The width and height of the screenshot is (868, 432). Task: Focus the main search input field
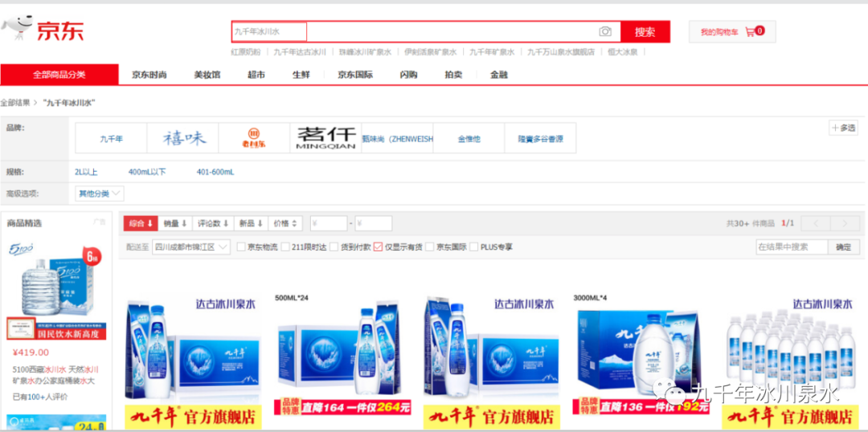[x=426, y=31]
